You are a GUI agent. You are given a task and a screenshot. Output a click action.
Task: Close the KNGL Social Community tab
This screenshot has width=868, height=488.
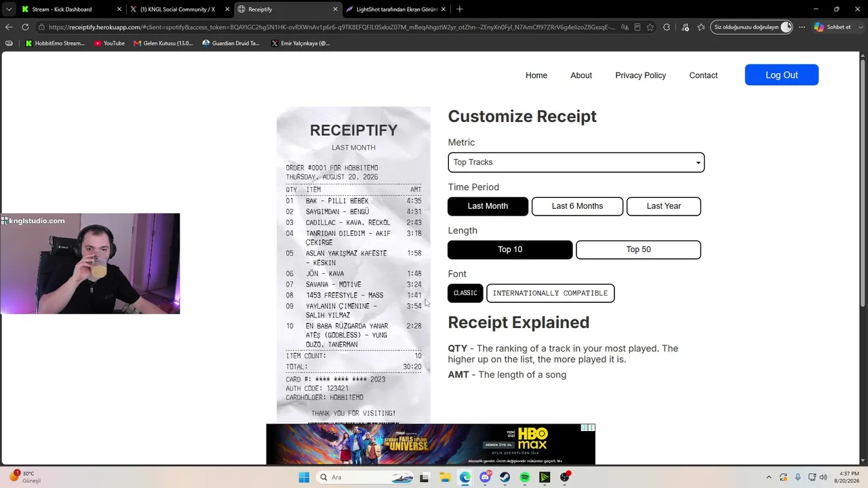(227, 9)
